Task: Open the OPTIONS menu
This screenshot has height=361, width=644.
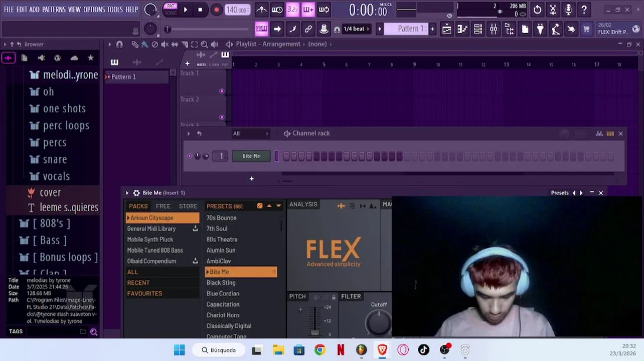Action: coord(94,10)
